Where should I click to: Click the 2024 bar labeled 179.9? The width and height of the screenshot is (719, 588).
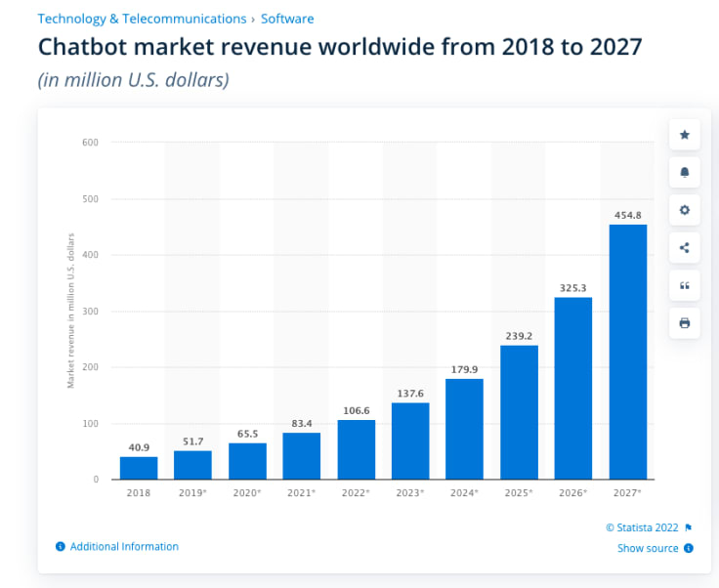click(464, 429)
